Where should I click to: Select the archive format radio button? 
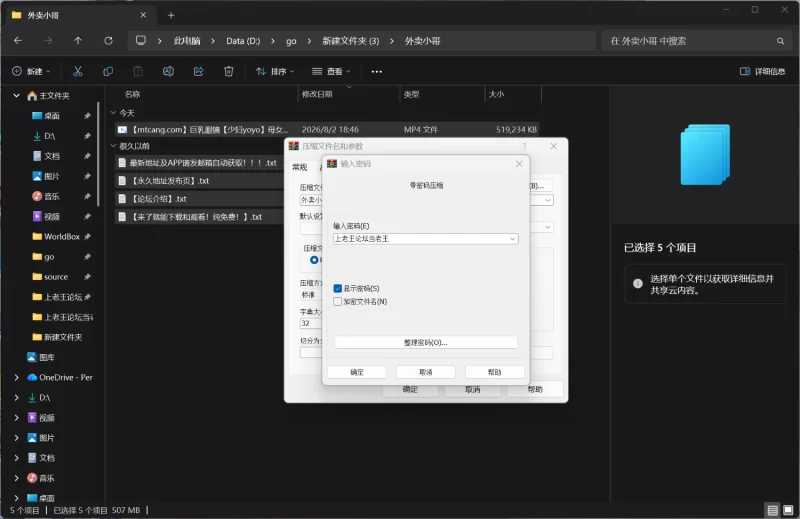click(x=314, y=260)
